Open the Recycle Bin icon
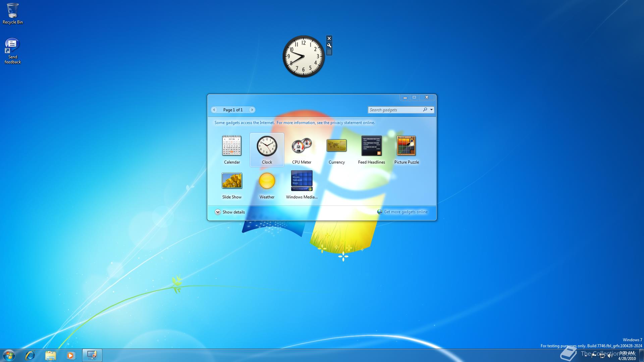 click(x=13, y=14)
